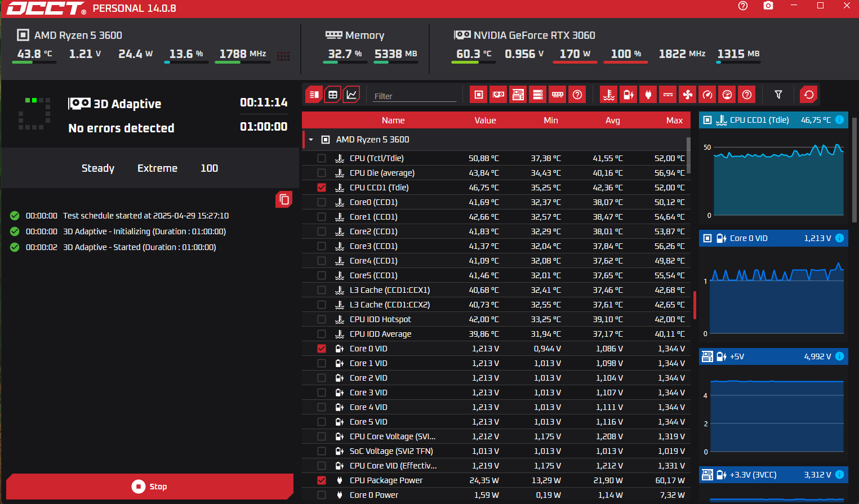Sort by the Value column header

[x=485, y=121]
